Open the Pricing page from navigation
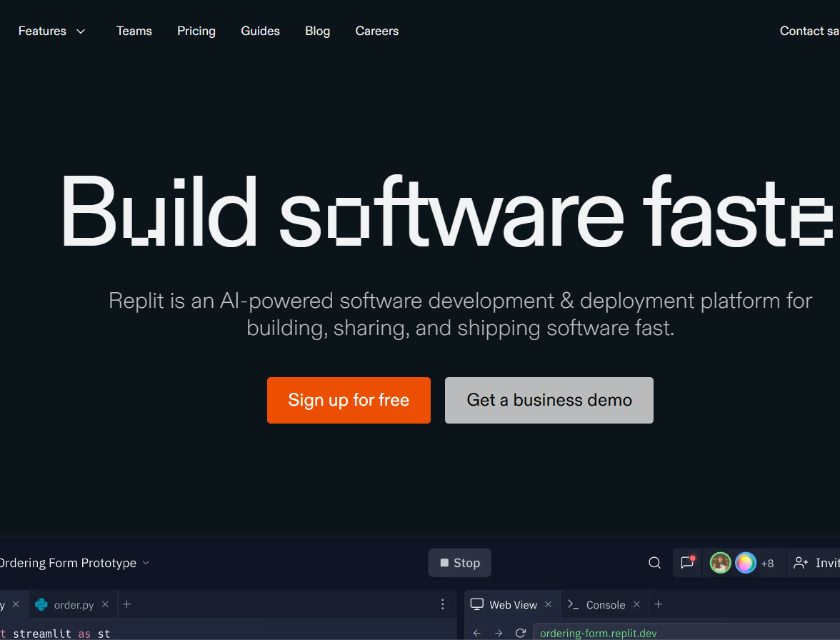 [196, 31]
